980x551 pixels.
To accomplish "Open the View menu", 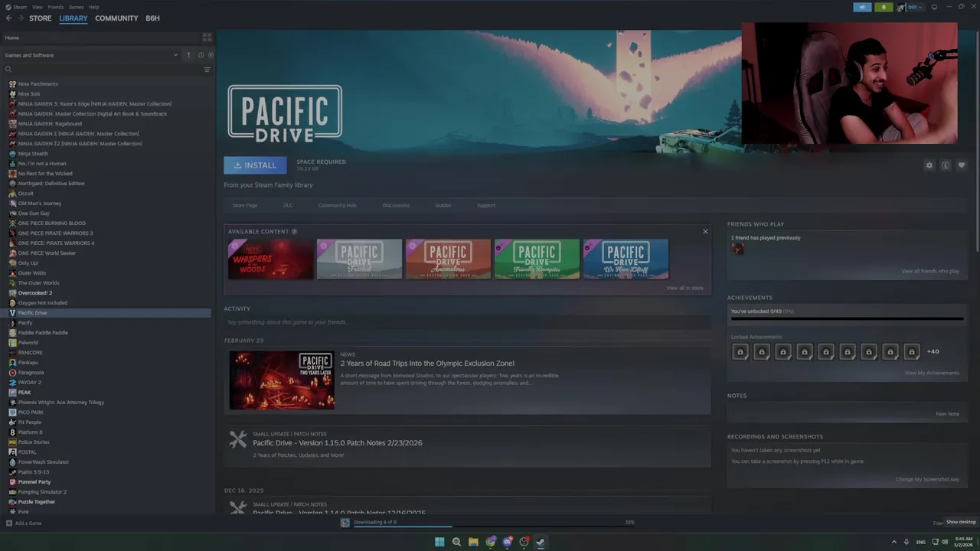I will click(37, 7).
